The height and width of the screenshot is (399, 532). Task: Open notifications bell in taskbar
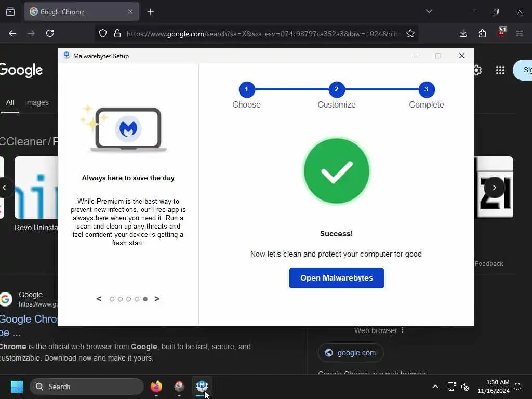coord(518,387)
